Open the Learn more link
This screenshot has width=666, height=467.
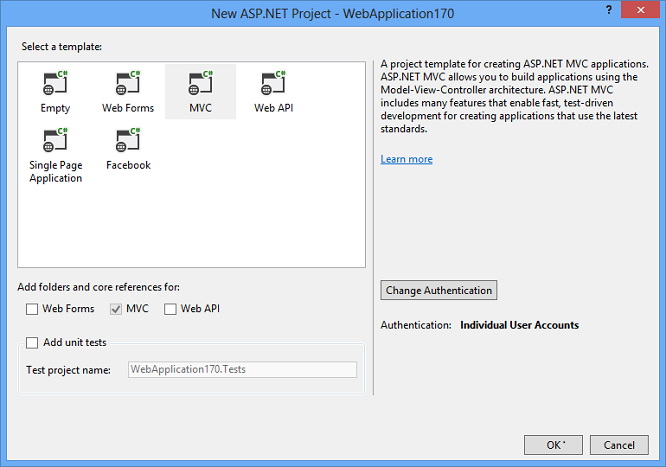[x=406, y=159]
